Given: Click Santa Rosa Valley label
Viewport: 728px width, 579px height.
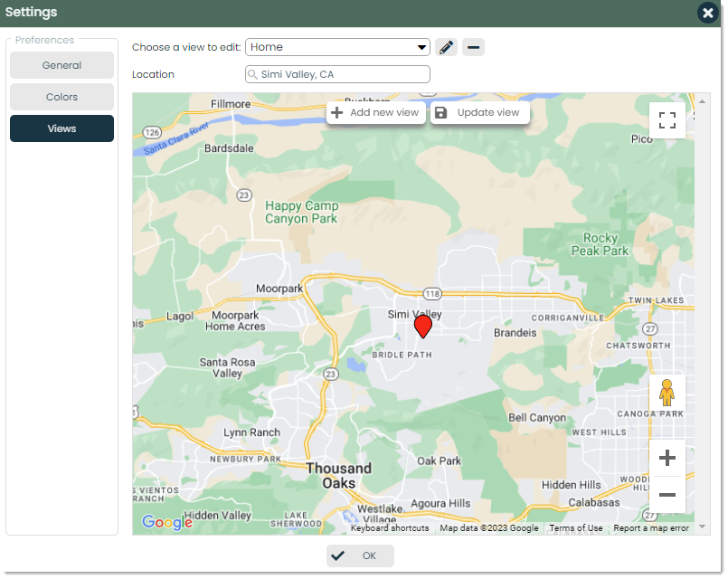Looking at the screenshot, I should point(228,367).
